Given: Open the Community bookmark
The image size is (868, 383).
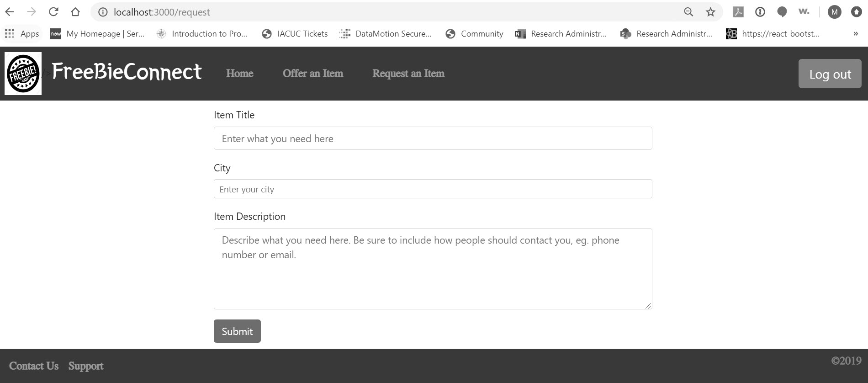Looking at the screenshot, I should [x=474, y=34].
